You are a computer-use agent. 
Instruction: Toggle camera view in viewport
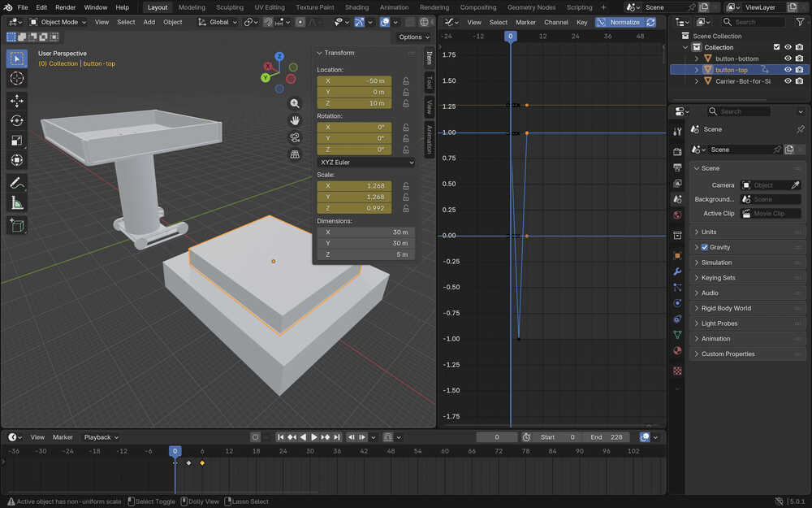pyautogui.click(x=295, y=137)
